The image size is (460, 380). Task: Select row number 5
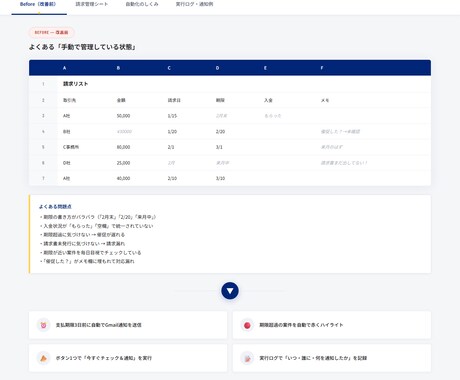point(43,147)
